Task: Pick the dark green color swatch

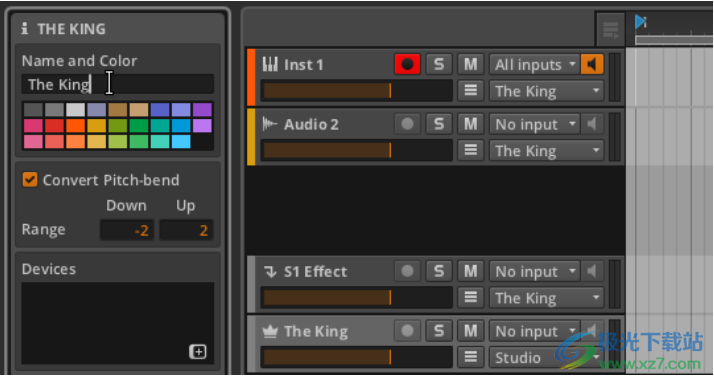Action: click(139, 126)
